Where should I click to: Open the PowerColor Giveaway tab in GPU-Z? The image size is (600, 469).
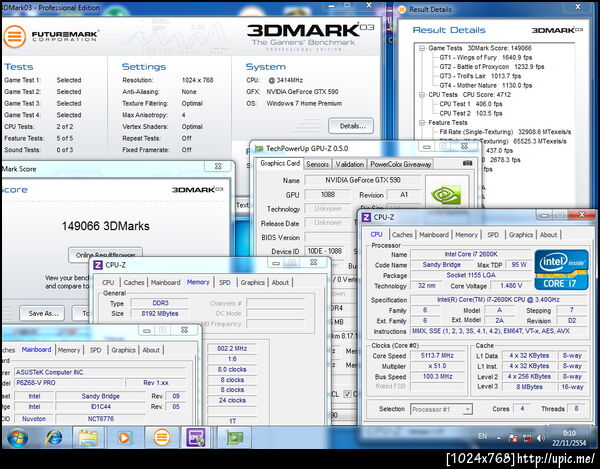point(401,164)
